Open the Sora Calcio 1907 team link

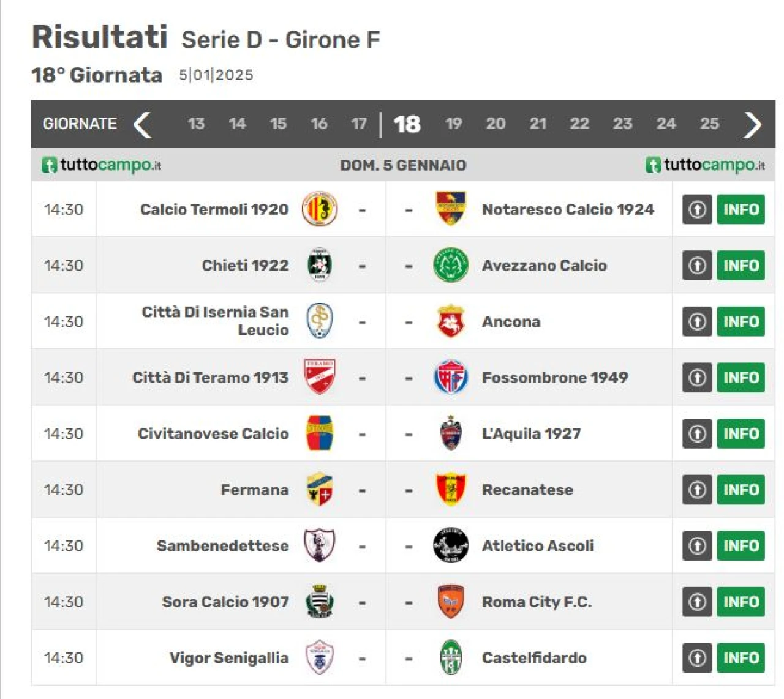pos(225,602)
